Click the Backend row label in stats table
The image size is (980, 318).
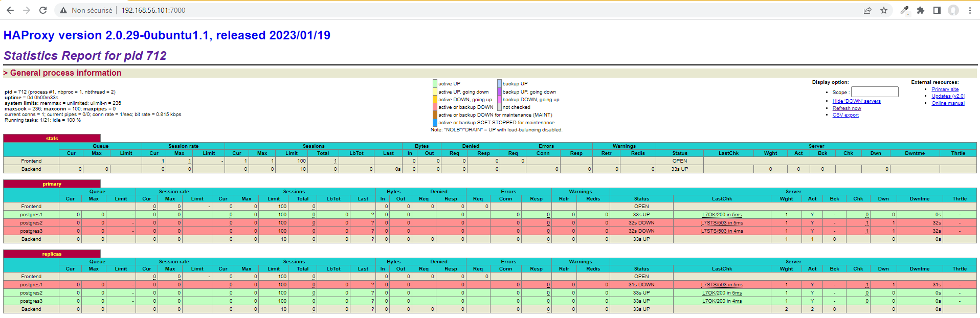pyautogui.click(x=31, y=169)
